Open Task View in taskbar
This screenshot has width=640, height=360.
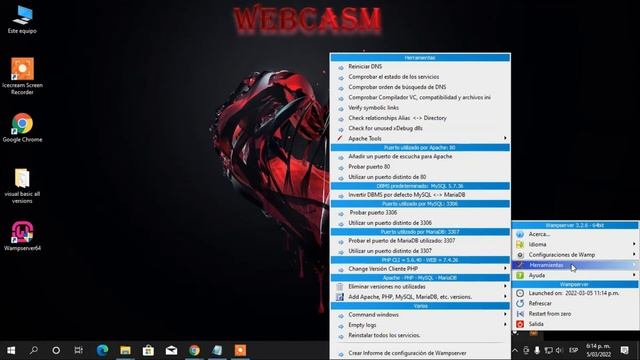78,350
